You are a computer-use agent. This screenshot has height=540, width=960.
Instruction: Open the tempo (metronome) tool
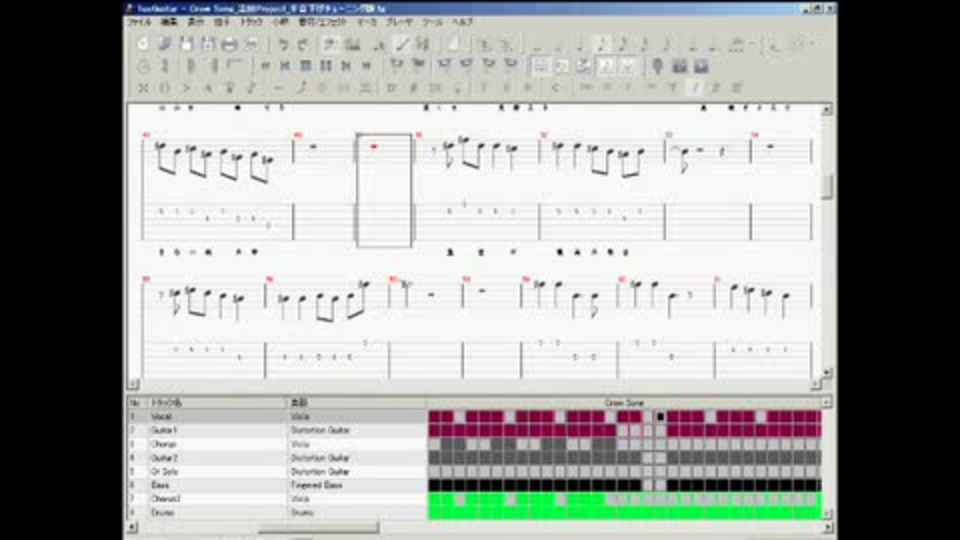pyautogui.click(x=143, y=66)
